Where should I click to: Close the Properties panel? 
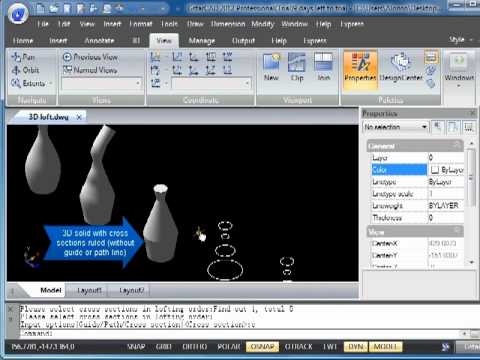(x=472, y=113)
